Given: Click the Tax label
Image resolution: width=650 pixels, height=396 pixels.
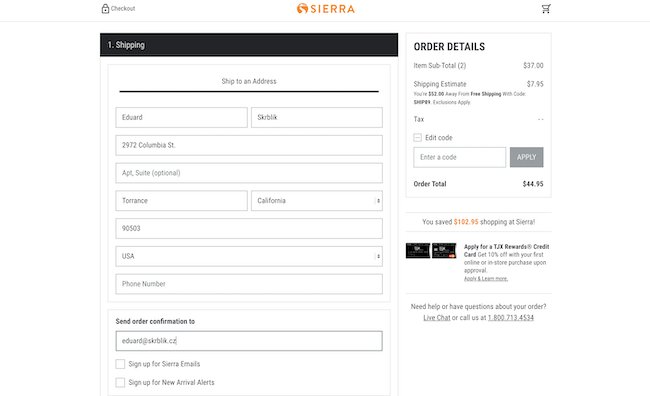Looking at the screenshot, I should pyautogui.click(x=419, y=119).
